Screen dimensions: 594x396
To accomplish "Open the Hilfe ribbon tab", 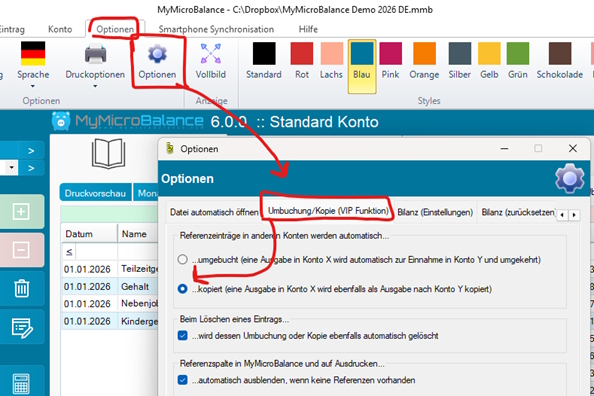I will [308, 29].
